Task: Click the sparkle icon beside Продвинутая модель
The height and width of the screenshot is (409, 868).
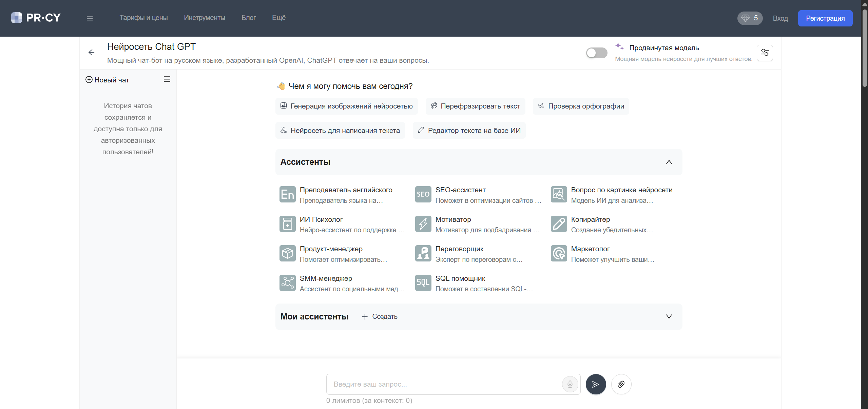Action: pyautogui.click(x=619, y=46)
